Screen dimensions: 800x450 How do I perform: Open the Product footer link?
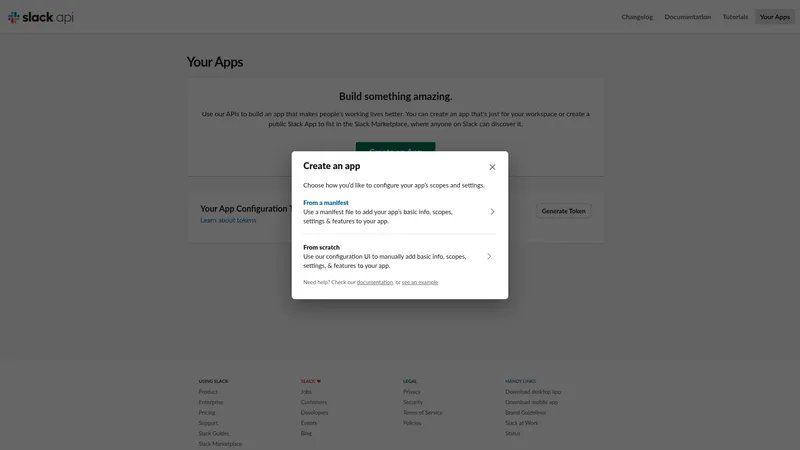click(208, 392)
